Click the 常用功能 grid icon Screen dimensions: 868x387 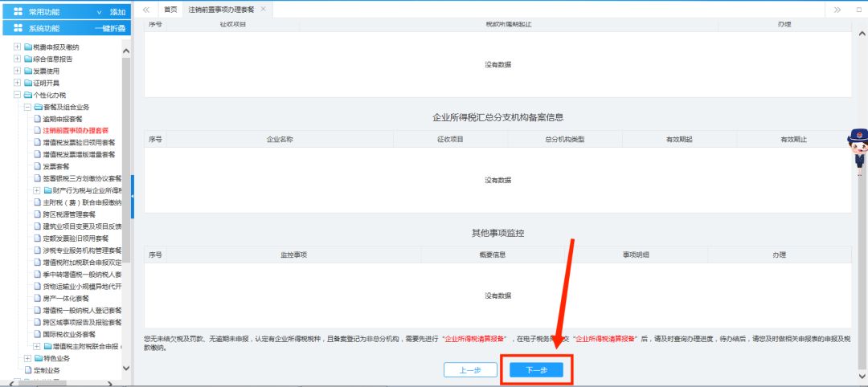[x=18, y=12]
